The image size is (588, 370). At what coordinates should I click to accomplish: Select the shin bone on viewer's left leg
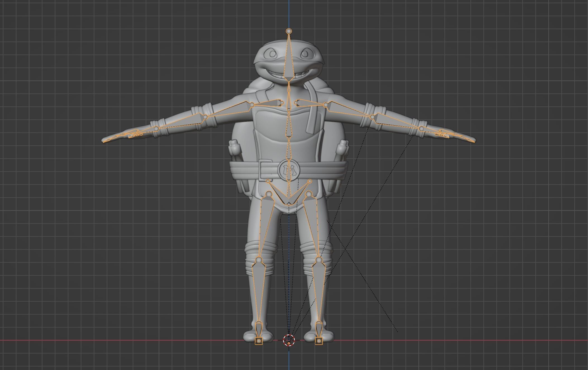tap(258, 292)
